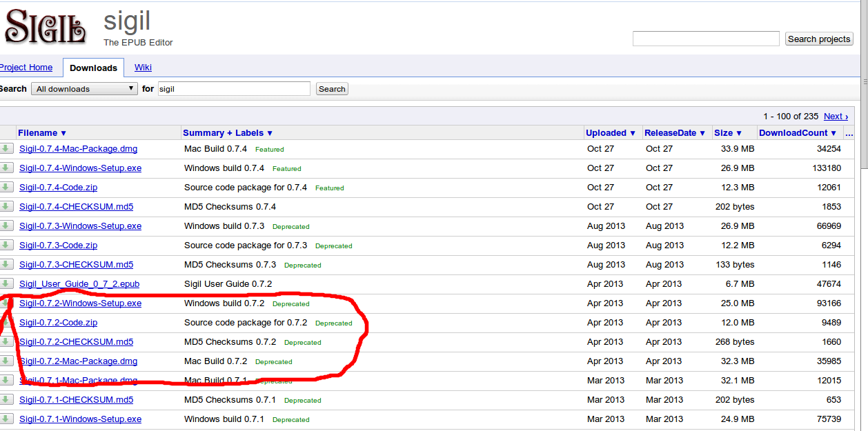
Task: Click Deprecated label on Windows build 0.7.3
Action: (290, 226)
